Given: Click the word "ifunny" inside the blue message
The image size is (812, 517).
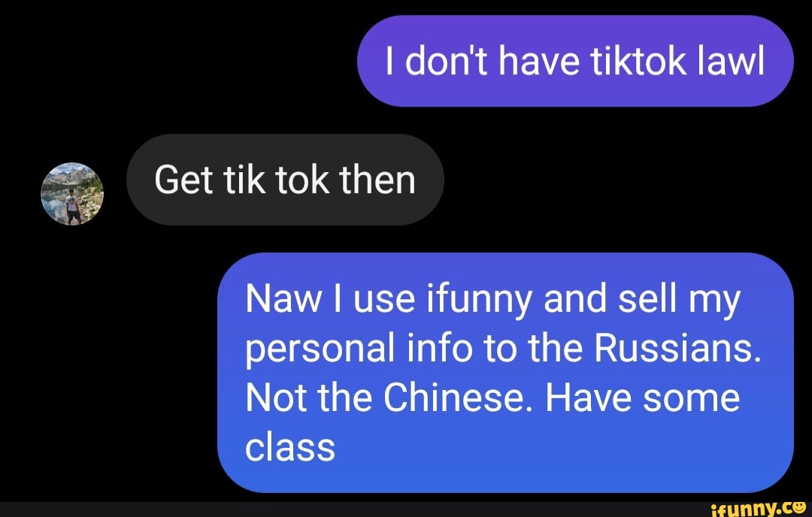Looking at the screenshot, I should tap(479, 300).
